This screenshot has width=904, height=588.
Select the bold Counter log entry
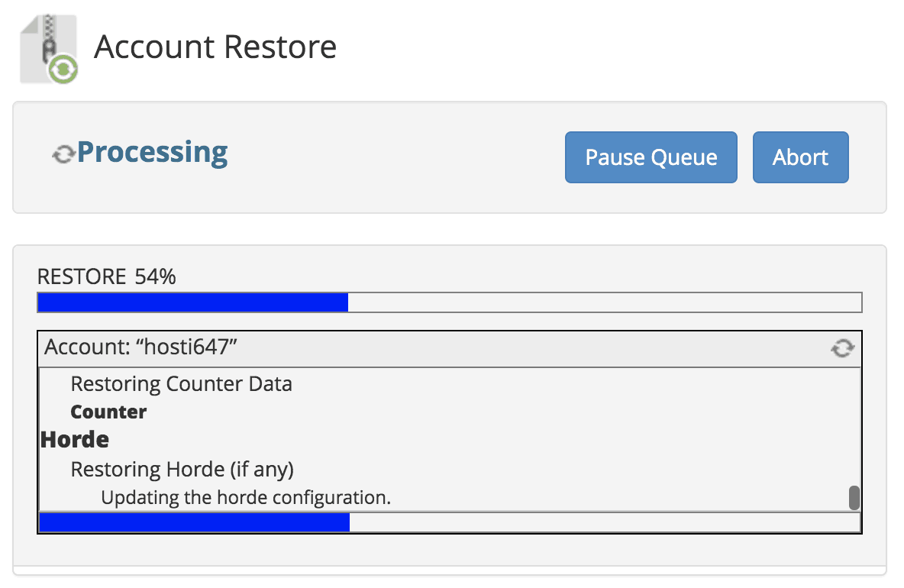tap(108, 412)
